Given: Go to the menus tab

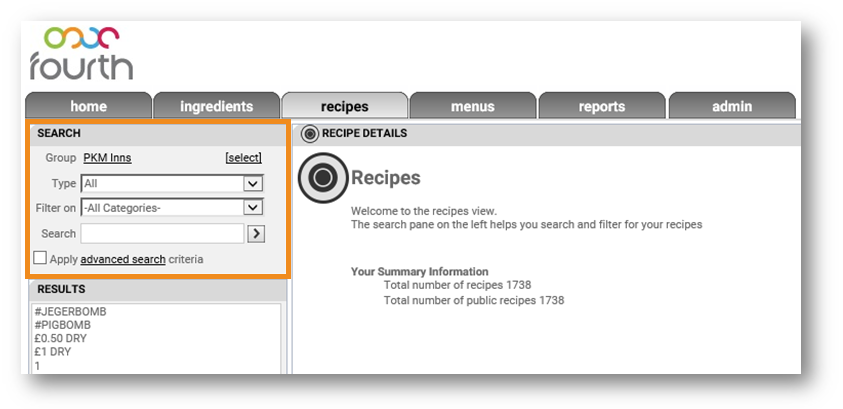Looking at the screenshot, I should [472, 106].
